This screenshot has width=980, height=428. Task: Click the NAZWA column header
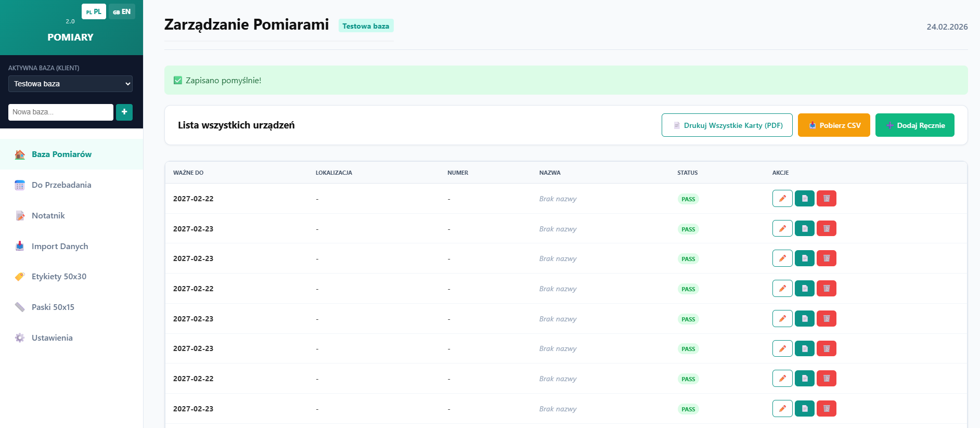pyautogui.click(x=550, y=173)
